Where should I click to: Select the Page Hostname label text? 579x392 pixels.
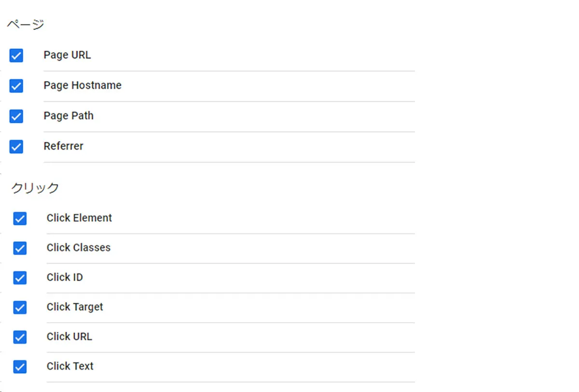[83, 85]
